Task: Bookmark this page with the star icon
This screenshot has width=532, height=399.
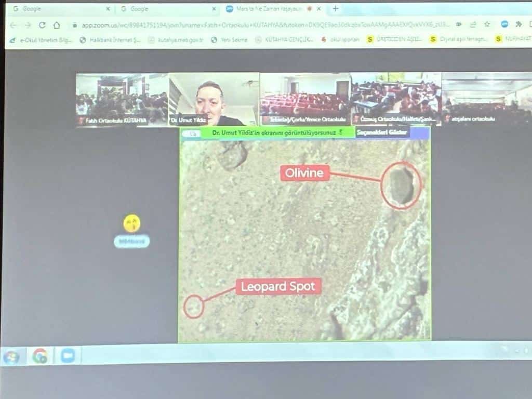Action: [487, 24]
